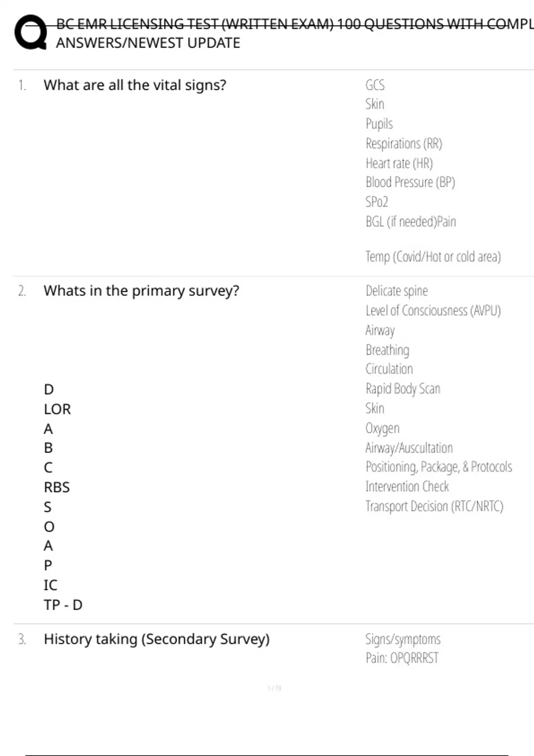Select 'Transport Decision (RTC/NRTC)' answer
This screenshot has width=534, height=756.
(434, 506)
